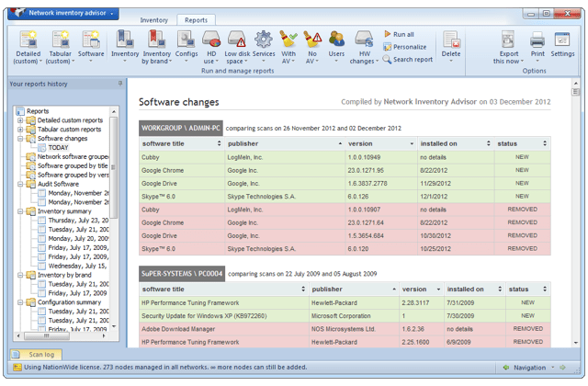588x386 pixels.
Task: Open the Scan log tab
Action: coord(41,354)
